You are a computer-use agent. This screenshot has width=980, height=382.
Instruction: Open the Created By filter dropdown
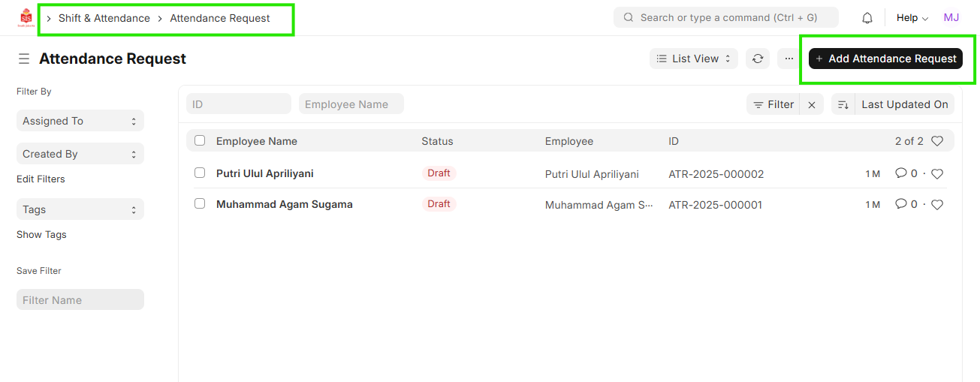tap(80, 154)
